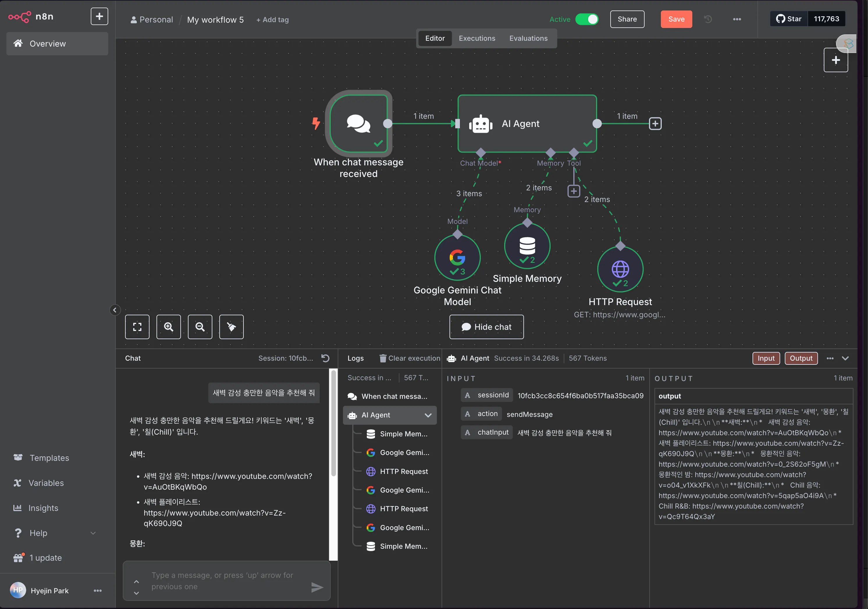Viewport: 868px width, 609px height.
Task: Toggle the Output panel button in logs
Action: click(801, 358)
